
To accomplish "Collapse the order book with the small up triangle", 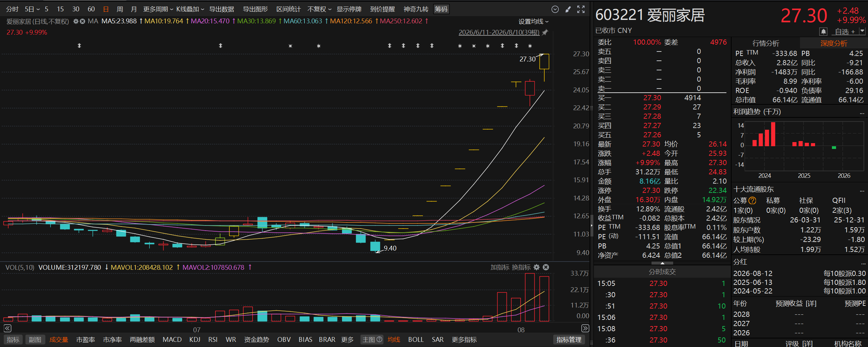I will pos(662,263).
